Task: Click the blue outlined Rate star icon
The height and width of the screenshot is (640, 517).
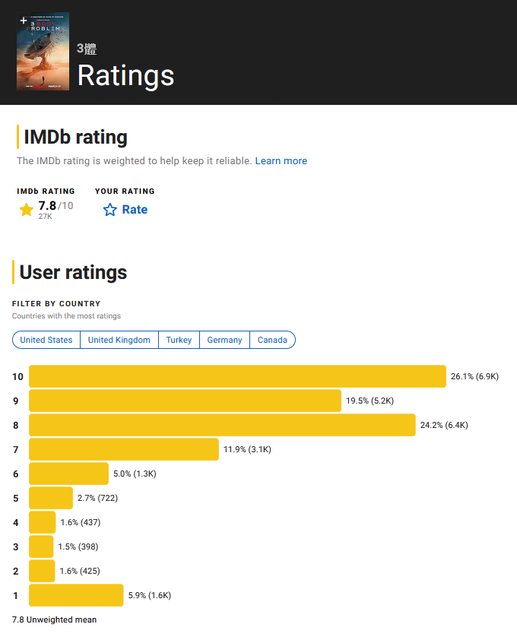Action: 110,210
